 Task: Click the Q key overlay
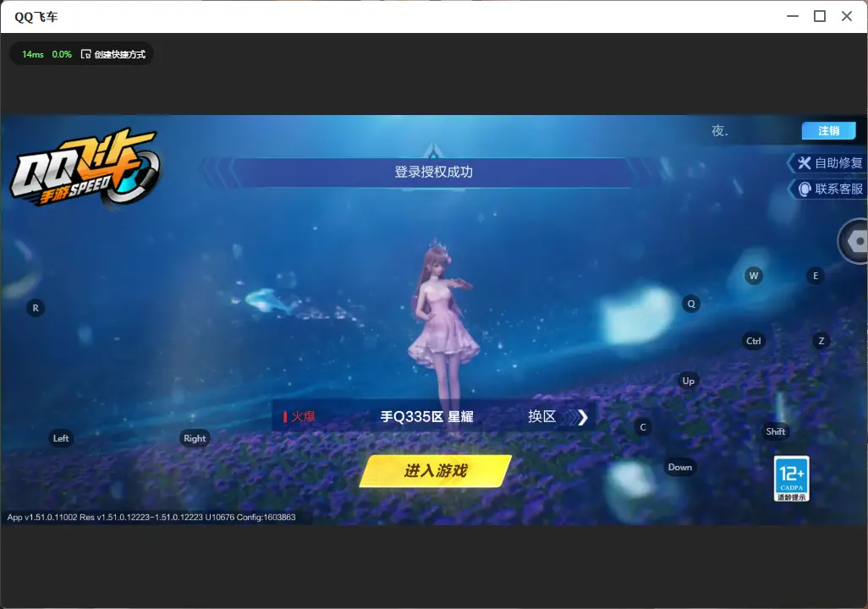point(691,304)
